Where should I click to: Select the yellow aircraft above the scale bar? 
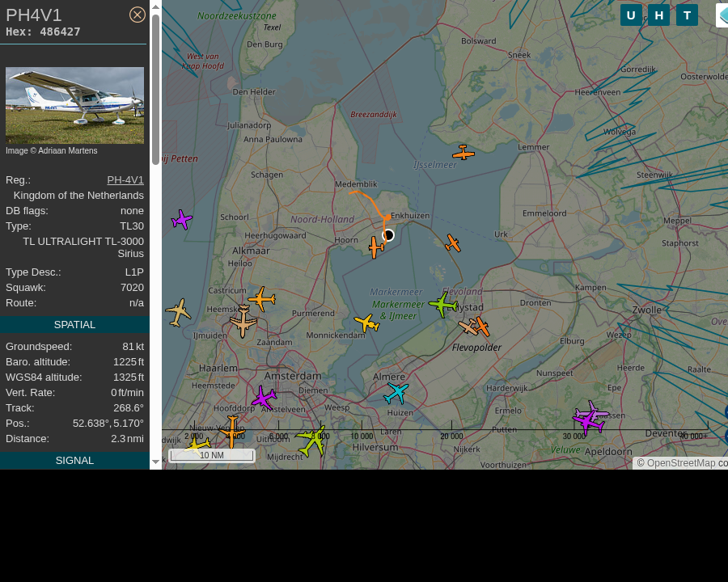point(198,446)
